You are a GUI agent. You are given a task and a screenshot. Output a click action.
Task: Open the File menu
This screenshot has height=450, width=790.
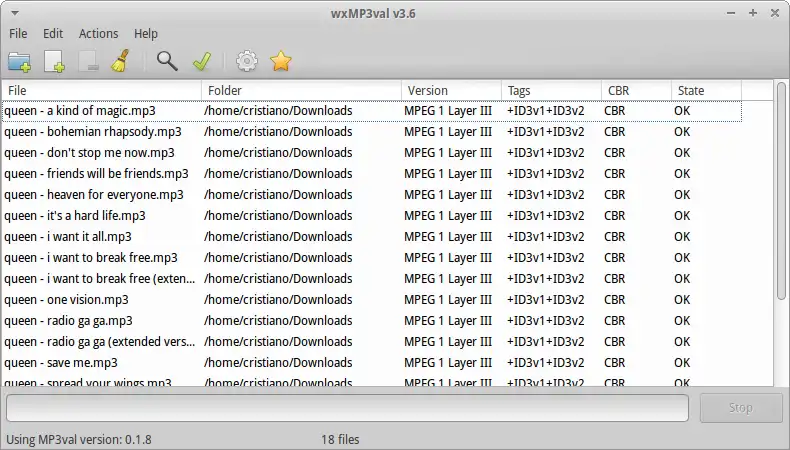pyautogui.click(x=18, y=34)
